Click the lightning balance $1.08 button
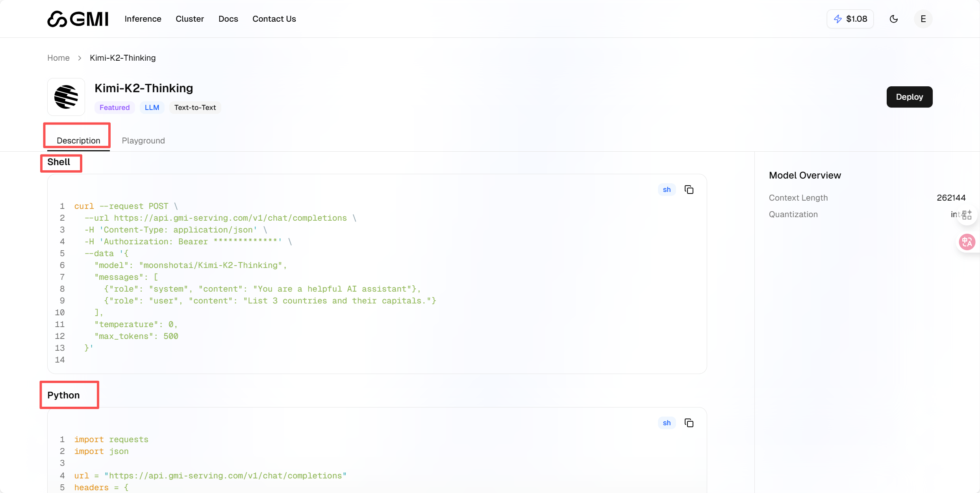Image resolution: width=980 pixels, height=493 pixels. tap(850, 19)
